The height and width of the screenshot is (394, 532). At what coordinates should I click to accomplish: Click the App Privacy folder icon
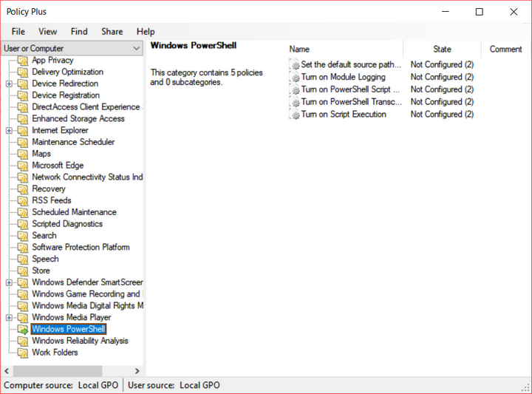(23, 61)
